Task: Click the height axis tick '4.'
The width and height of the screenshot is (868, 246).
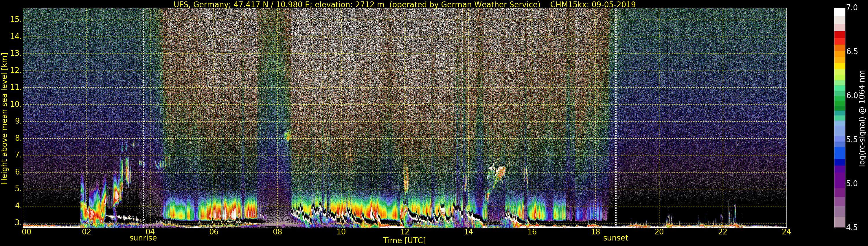Action: (18, 206)
